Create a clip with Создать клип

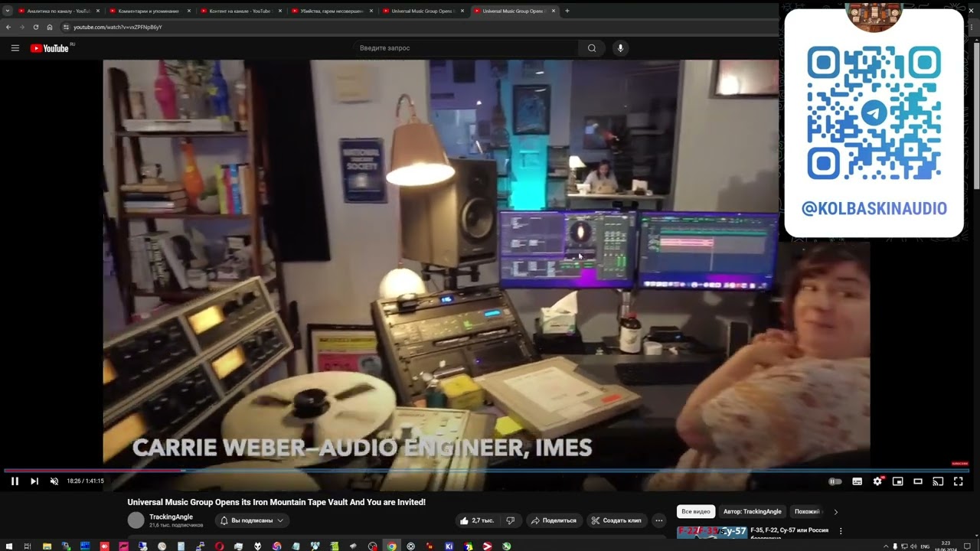pyautogui.click(x=616, y=520)
